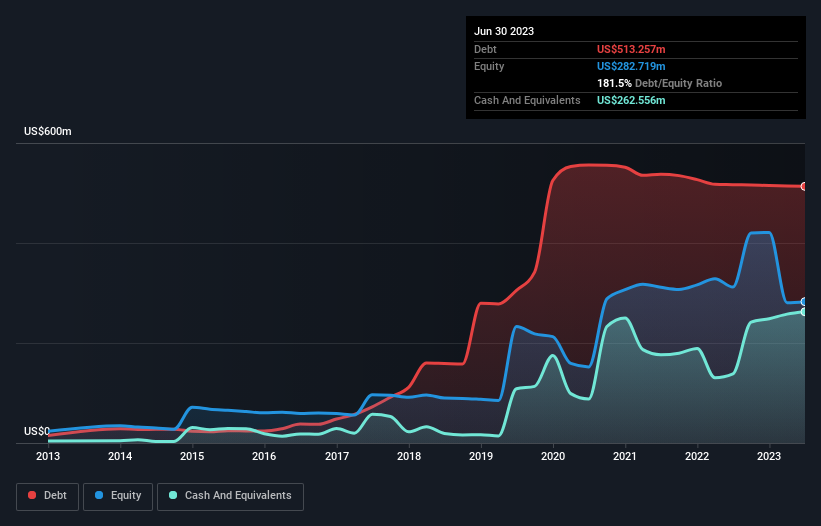This screenshot has height=526, width=821.
Task: Click the US$0 axis label
Action: coord(37,431)
